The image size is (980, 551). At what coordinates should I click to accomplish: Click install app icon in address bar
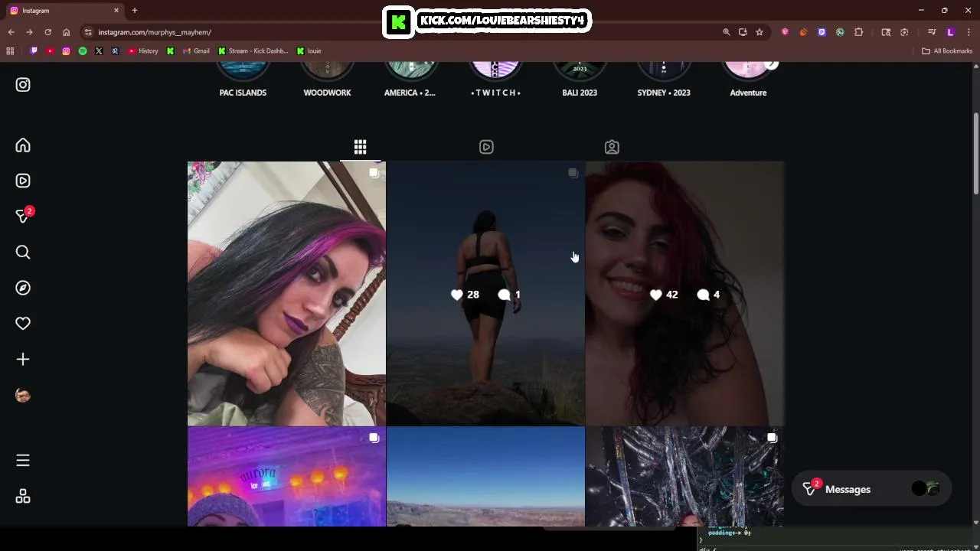(743, 32)
